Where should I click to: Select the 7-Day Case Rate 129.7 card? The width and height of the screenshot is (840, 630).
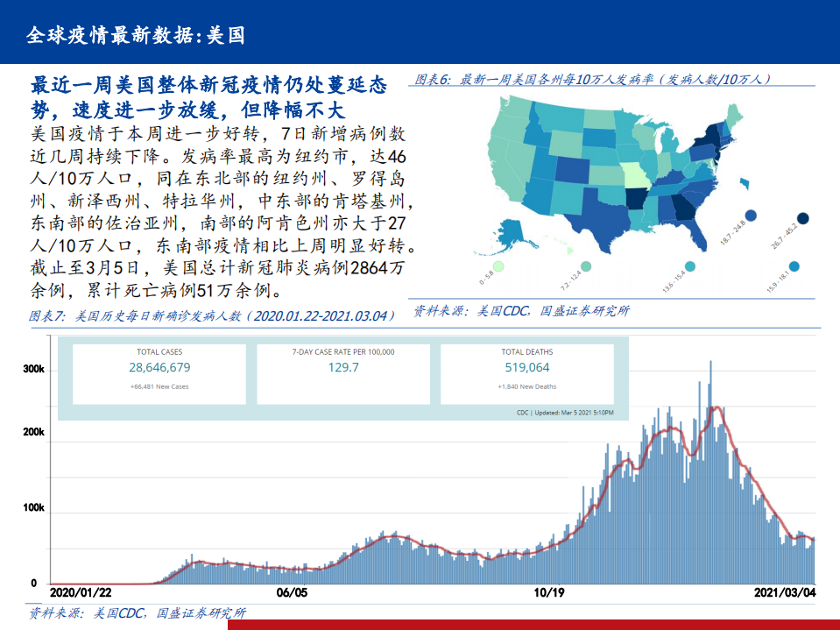tap(342, 374)
